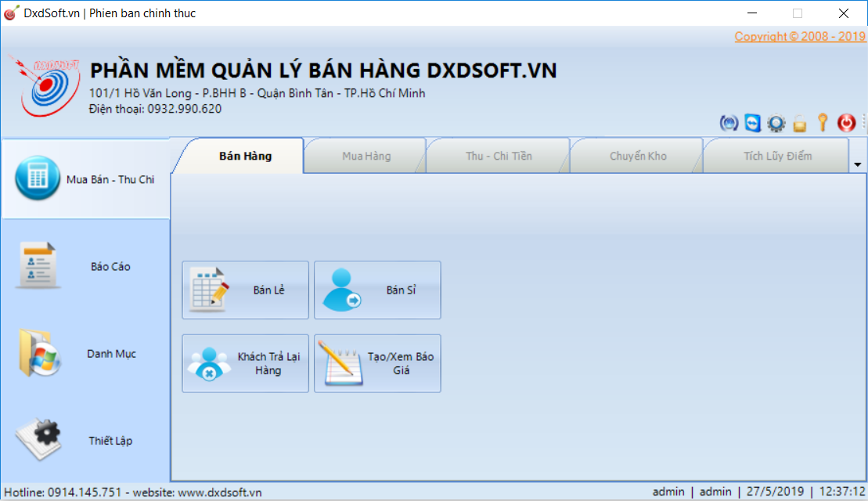Click the gold padlock lock icon
Viewport: 868px width, 501px height.
coord(799,124)
